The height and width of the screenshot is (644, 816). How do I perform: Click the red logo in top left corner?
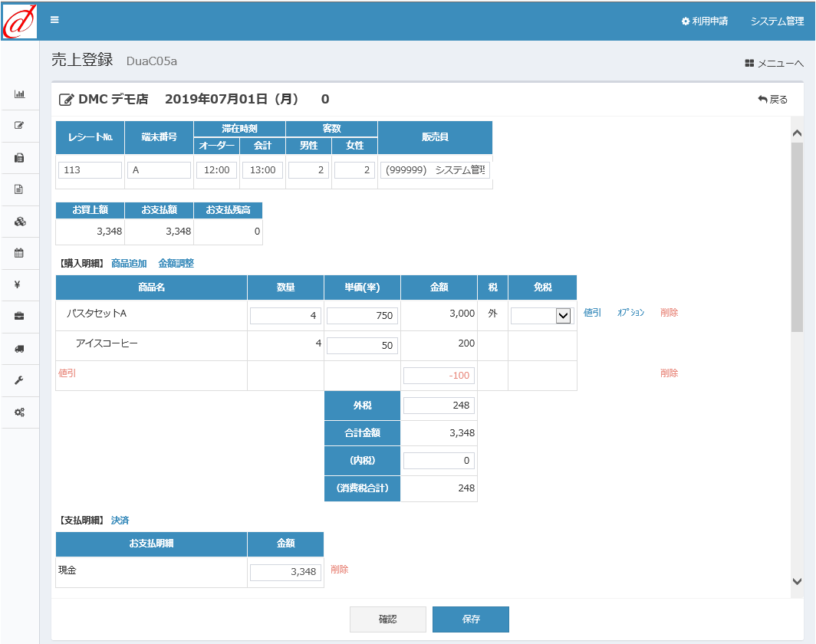point(18,20)
